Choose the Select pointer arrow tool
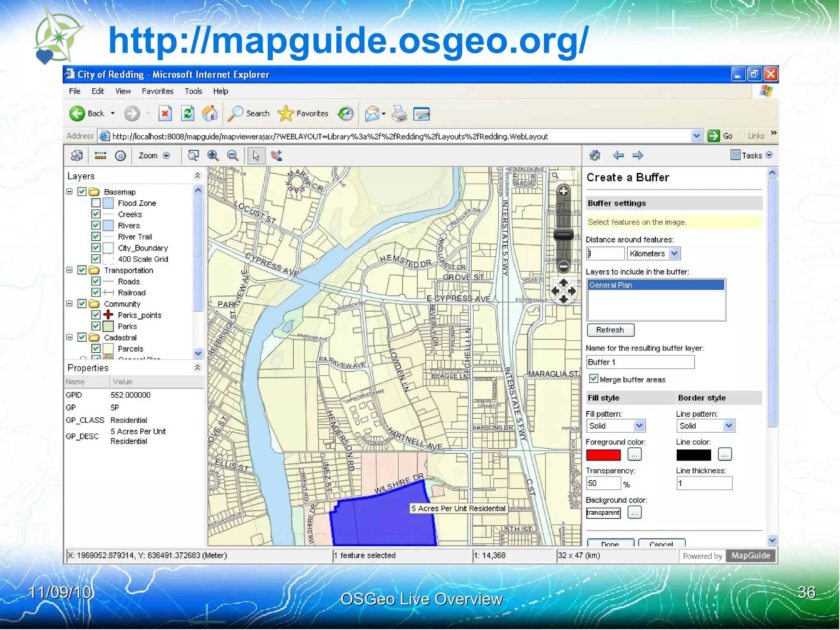840x630 pixels. click(256, 156)
